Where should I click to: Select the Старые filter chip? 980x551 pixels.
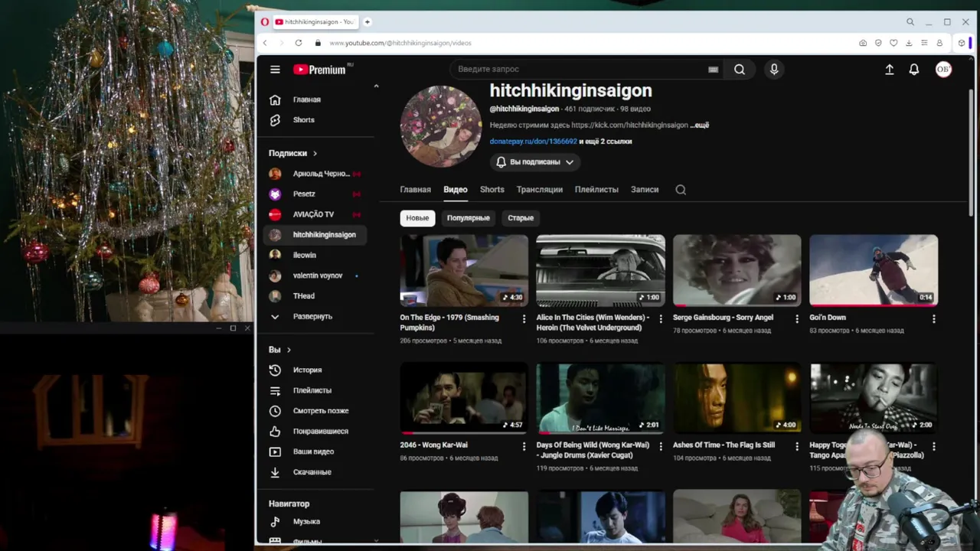[x=521, y=218]
